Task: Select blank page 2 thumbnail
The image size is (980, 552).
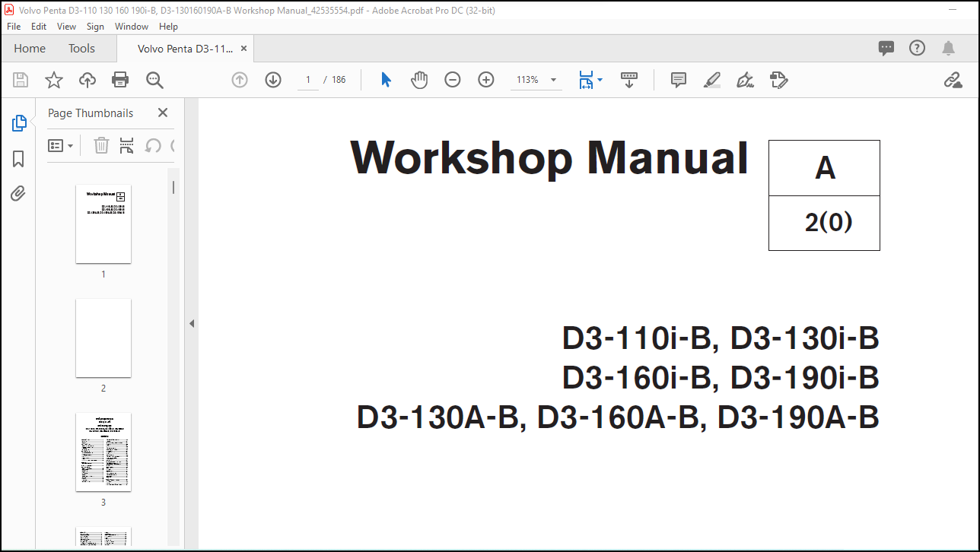Action: (103, 338)
